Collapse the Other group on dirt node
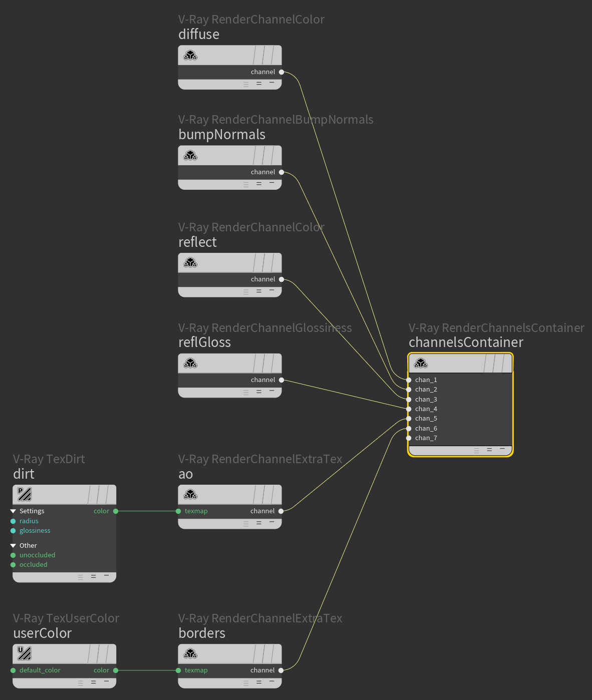The height and width of the screenshot is (700, 592). pyautogui.click(x=13, y=546)
